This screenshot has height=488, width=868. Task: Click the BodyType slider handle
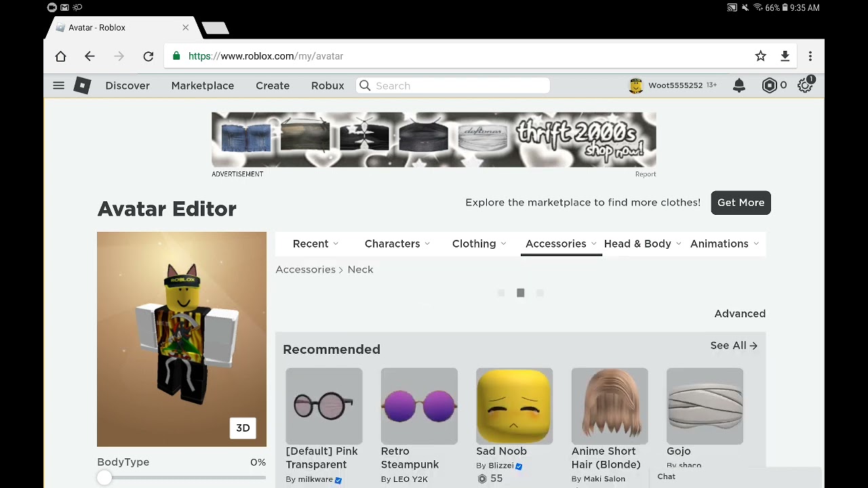coord(104,478)
